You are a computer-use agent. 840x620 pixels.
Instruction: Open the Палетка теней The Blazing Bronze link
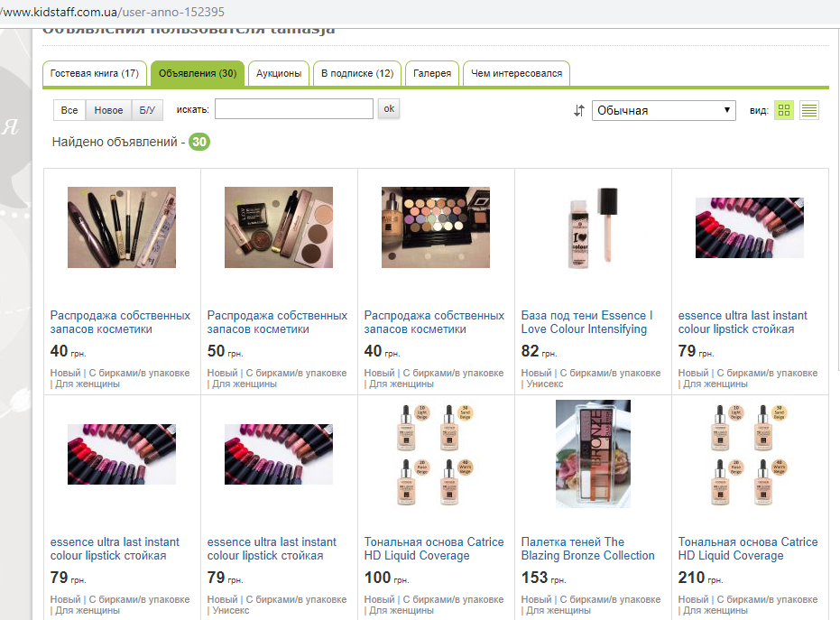pos(587,549)
